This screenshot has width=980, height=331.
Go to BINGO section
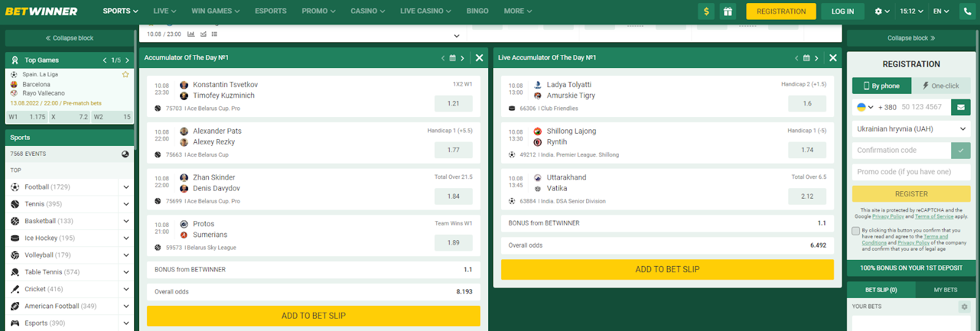coord(477,11)
